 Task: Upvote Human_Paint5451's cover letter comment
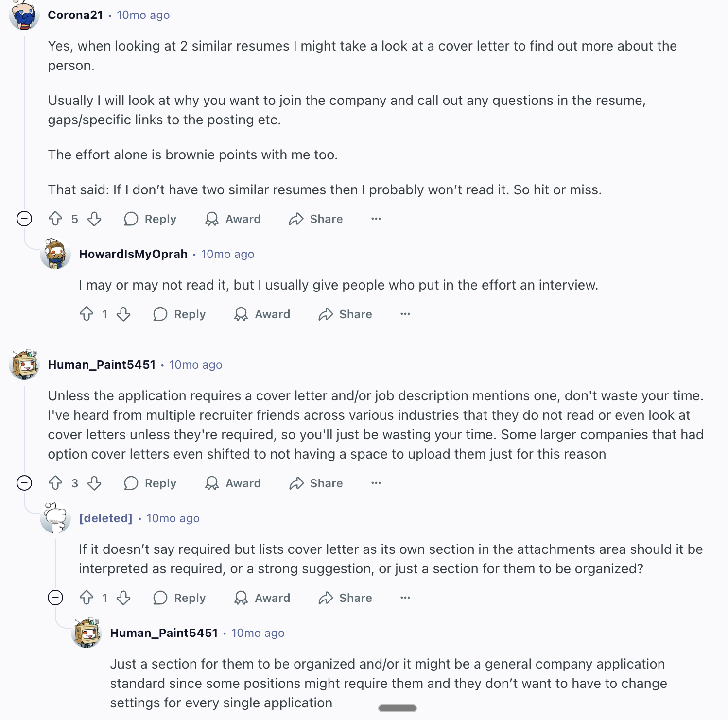pyautogui.click(x=55, y=483)
